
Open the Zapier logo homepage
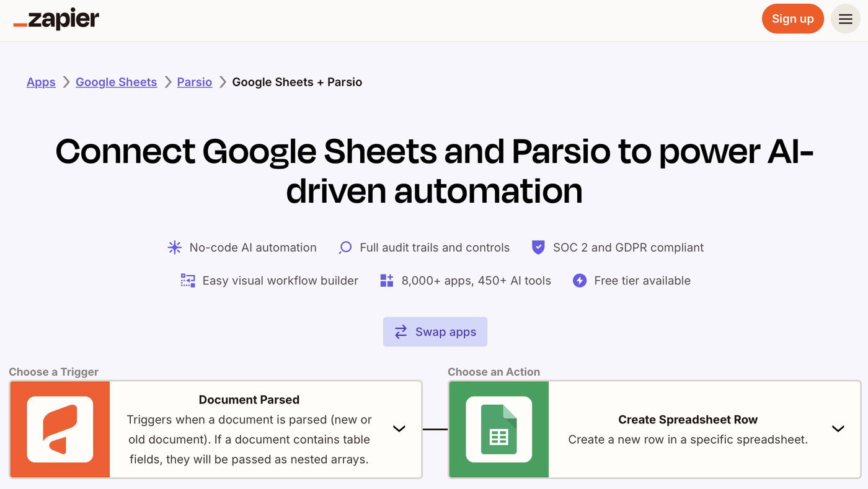pyautogui.click(x=56, y=19)
